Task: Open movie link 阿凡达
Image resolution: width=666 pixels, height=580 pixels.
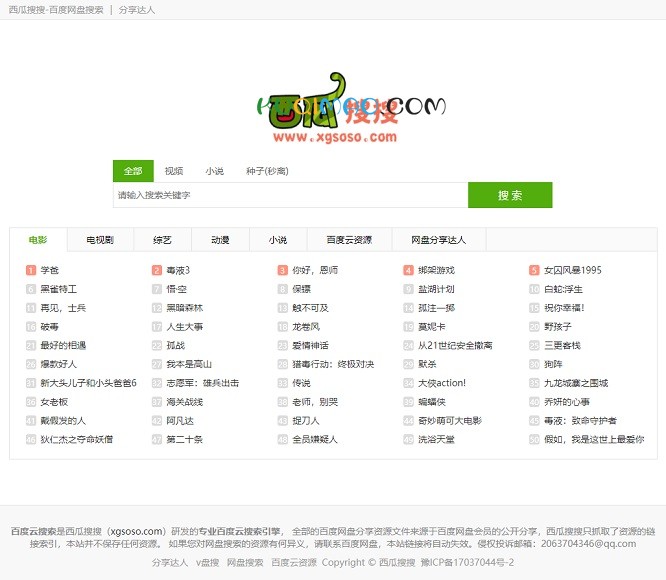Action: point(180,421)
